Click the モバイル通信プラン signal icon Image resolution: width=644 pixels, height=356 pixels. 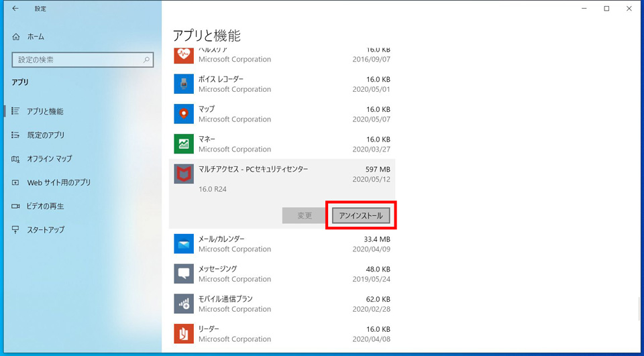(184, 304)
